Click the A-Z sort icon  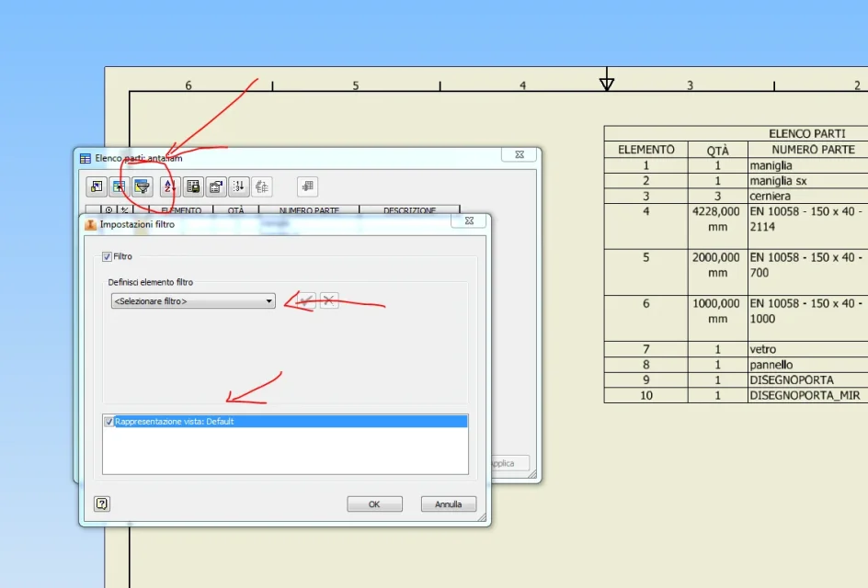click(x=170, y=187)
